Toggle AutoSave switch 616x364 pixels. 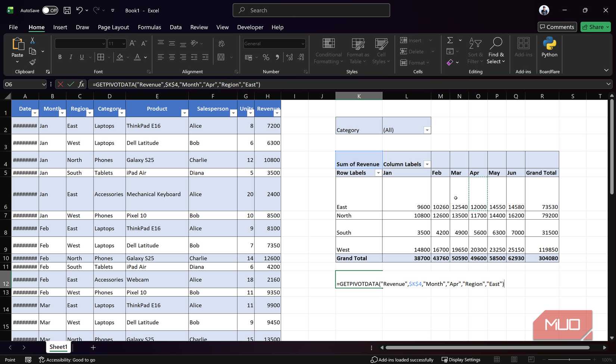(50, 10)
